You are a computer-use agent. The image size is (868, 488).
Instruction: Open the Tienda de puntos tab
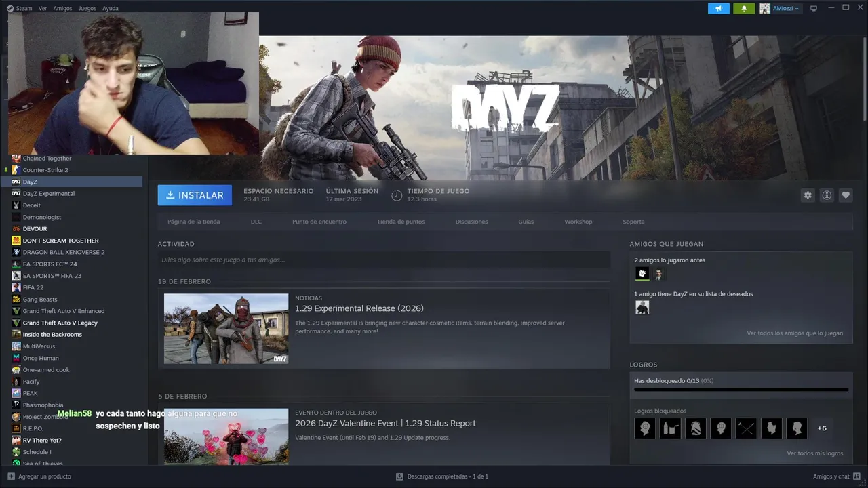401,222
